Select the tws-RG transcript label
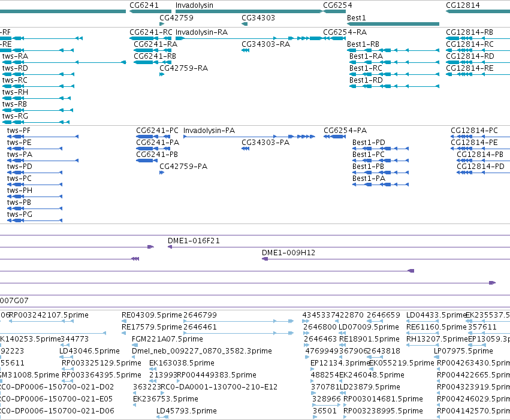 pos(16,116)
